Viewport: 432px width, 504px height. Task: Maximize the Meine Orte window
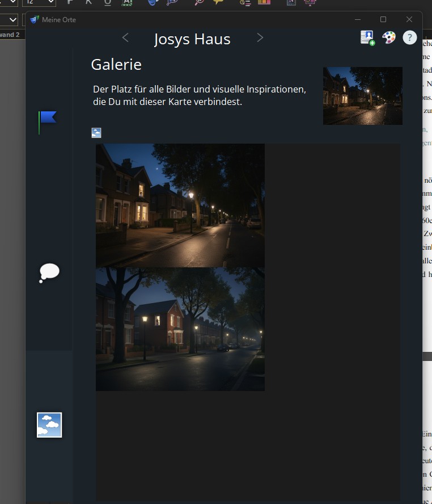point(383,19)
